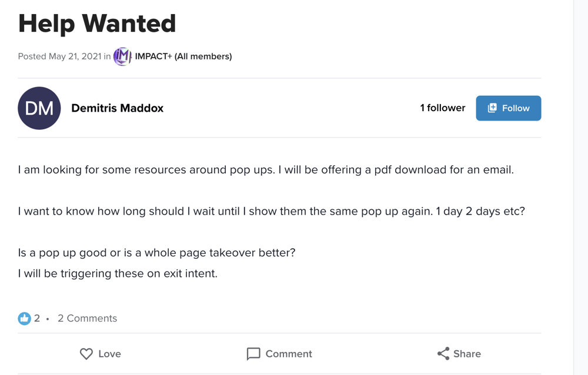This screenshot has height=375, width=588.
Task: Select the Comment text label
Action: point(289,354)
